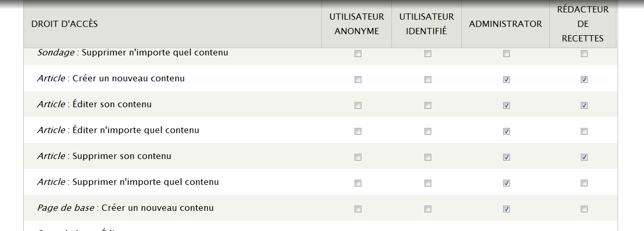Uncheck Administrator for 'Article: Créer un nouveau contenu'
This screenshot has width=644, height=231.
[506, 80]
